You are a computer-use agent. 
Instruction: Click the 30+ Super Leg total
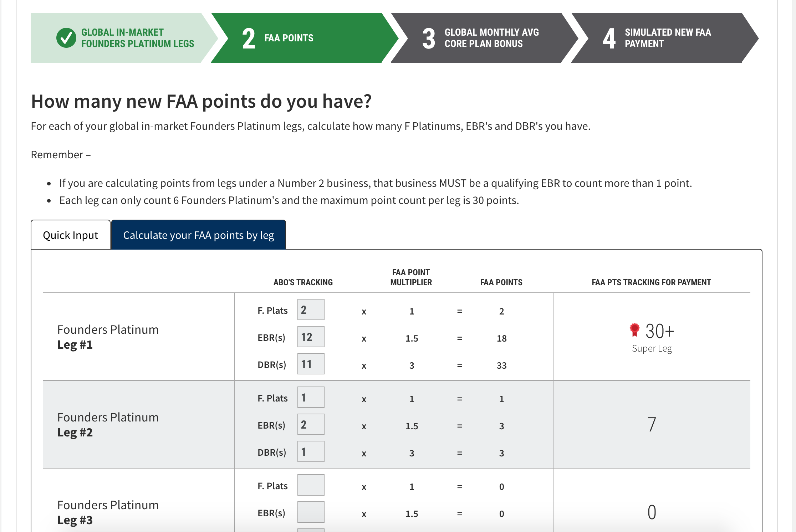(x=659, y=331)
